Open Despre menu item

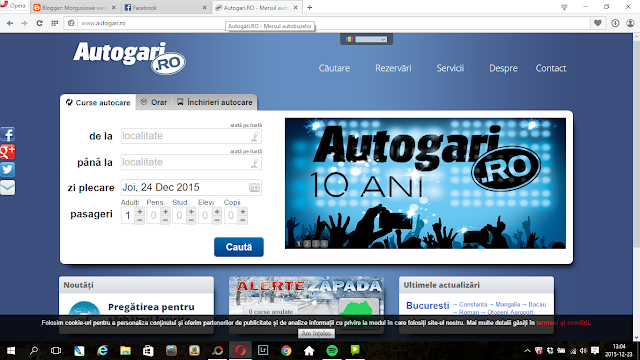pos(503,68)
